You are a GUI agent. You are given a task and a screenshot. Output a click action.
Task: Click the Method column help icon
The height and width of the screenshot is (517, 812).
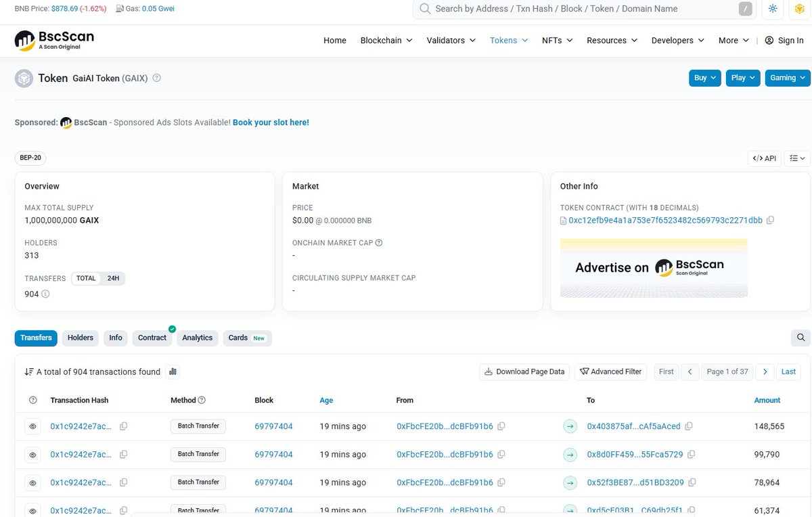[202, 400]
